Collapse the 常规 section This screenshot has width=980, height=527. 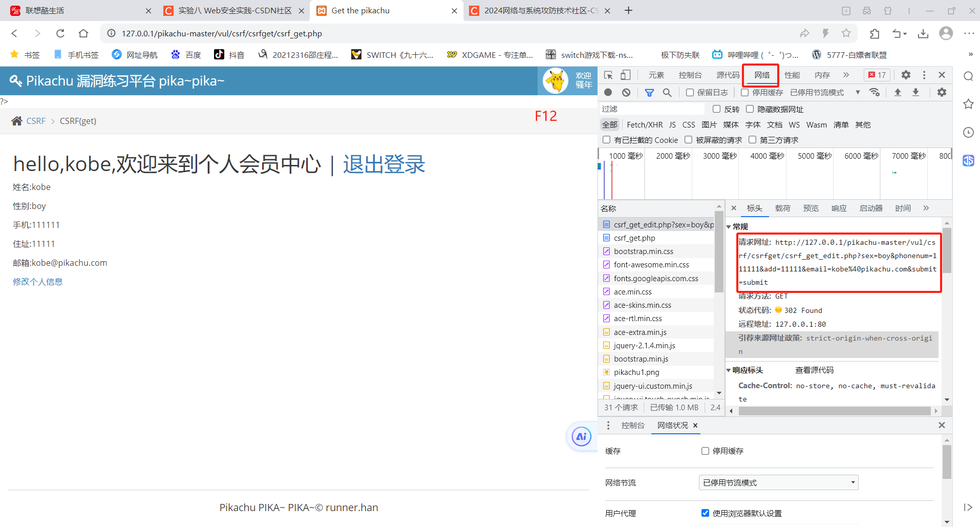pyautogui.click(x=729, y=227)
